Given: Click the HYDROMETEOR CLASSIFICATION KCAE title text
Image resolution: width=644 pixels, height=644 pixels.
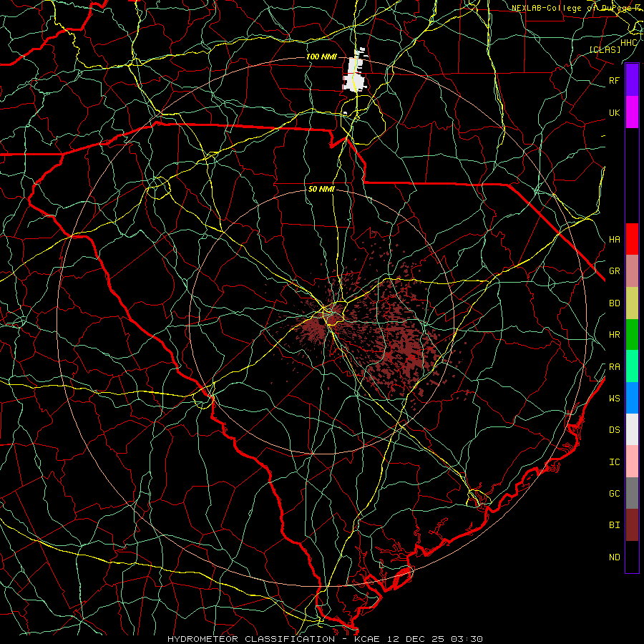Looking at the screenshot, I should [x=325, y=639].
